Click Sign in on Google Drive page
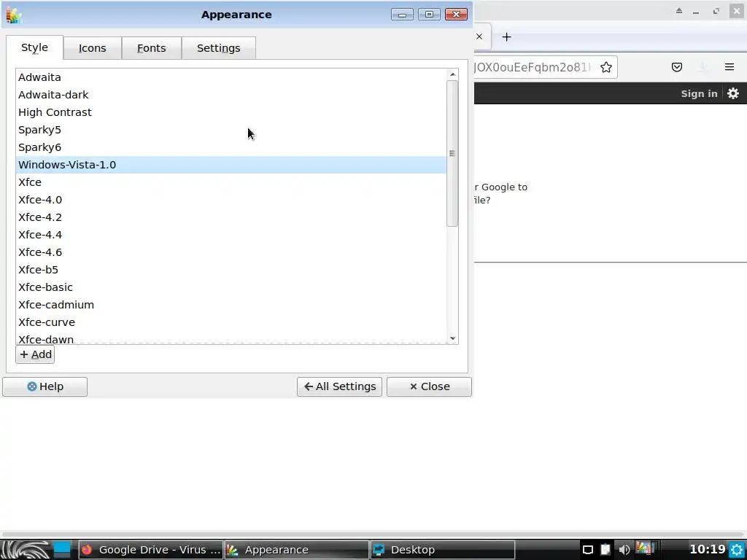 coord(699,93)
